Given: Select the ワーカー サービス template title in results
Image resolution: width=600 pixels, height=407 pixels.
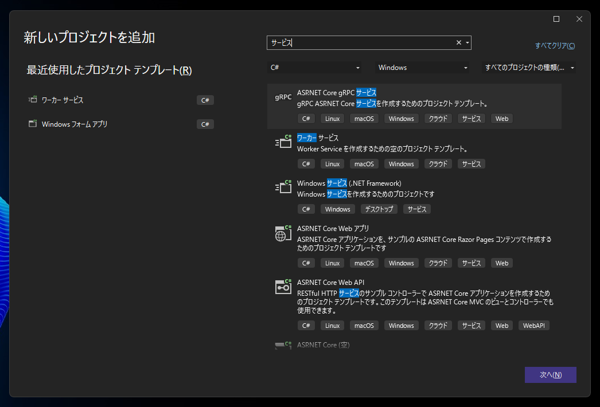Looking at the screenshot, I should (x=318, y=138).
